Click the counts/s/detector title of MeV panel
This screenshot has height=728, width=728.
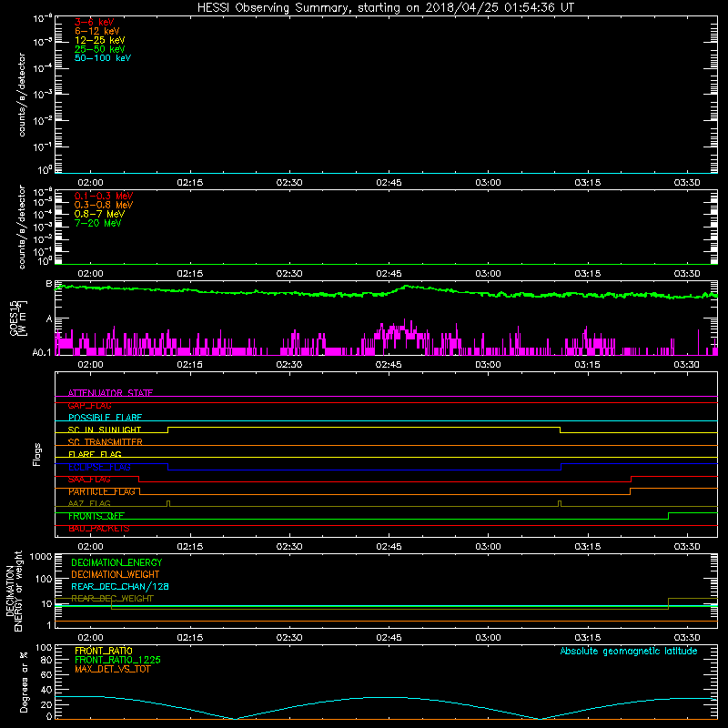(x=22, y=227)
